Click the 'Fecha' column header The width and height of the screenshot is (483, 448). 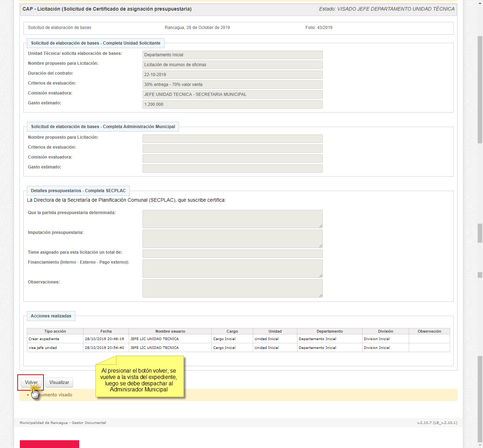click(106, 331)
